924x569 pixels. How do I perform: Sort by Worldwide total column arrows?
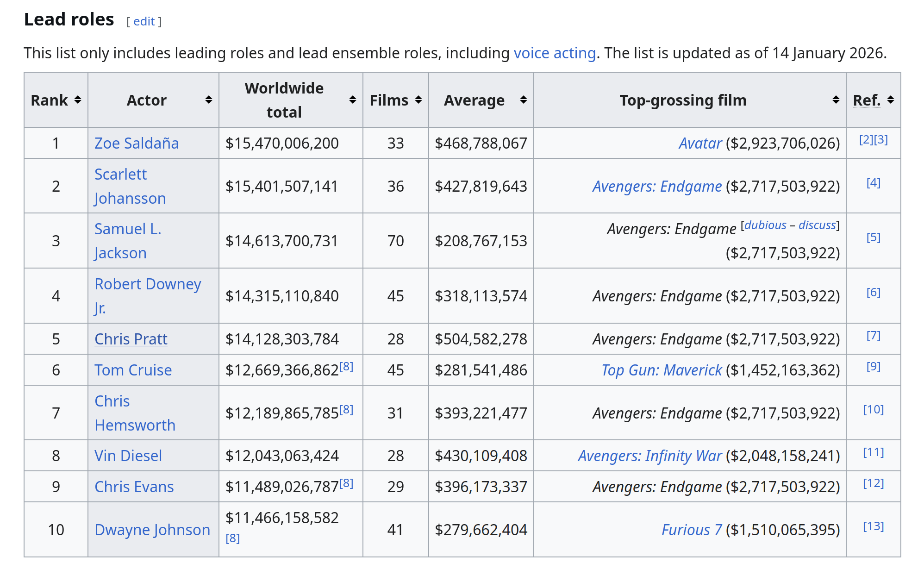tap(352, 100)
